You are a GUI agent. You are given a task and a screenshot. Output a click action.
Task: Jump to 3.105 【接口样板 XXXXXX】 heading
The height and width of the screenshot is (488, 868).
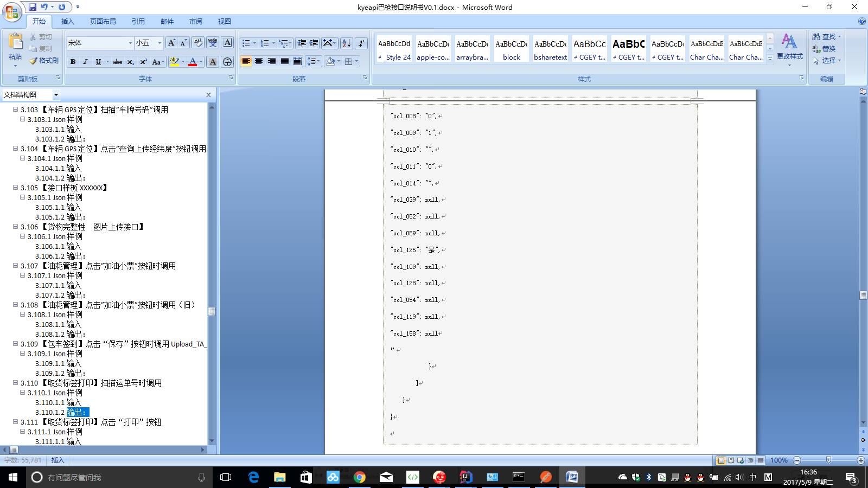(x=65, y=188)
